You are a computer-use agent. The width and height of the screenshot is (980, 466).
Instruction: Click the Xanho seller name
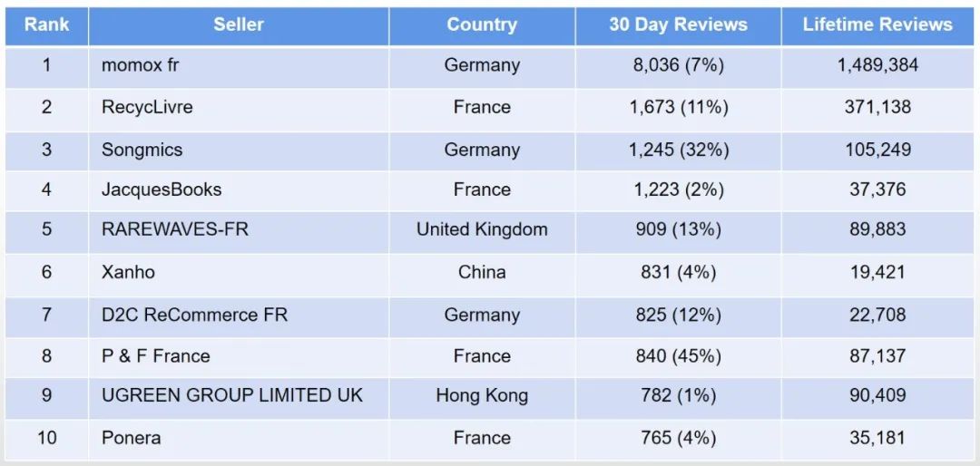tap(128, 272)
